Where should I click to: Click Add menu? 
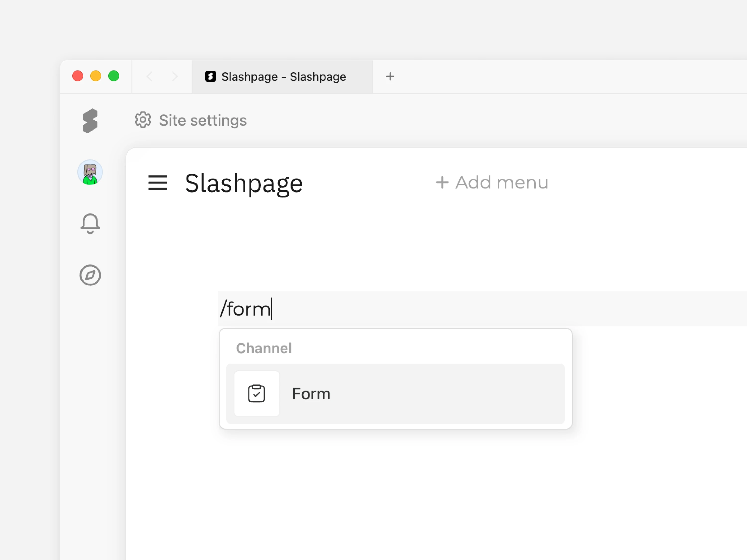pyautogui.click(x=492, y=183)
